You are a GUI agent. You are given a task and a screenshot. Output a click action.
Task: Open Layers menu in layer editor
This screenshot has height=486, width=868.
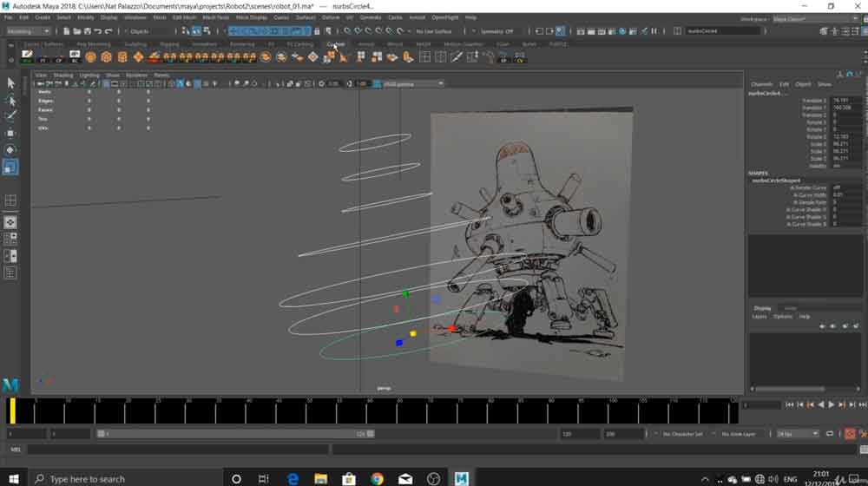click(759, 317)
